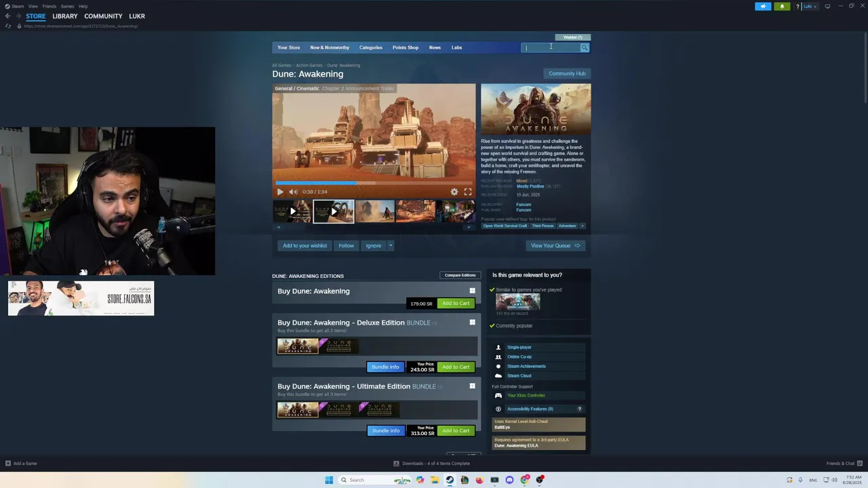Follow Dune: Awakening
The height and width of the screenshot is (488, 868).
(x=347, y=245)
